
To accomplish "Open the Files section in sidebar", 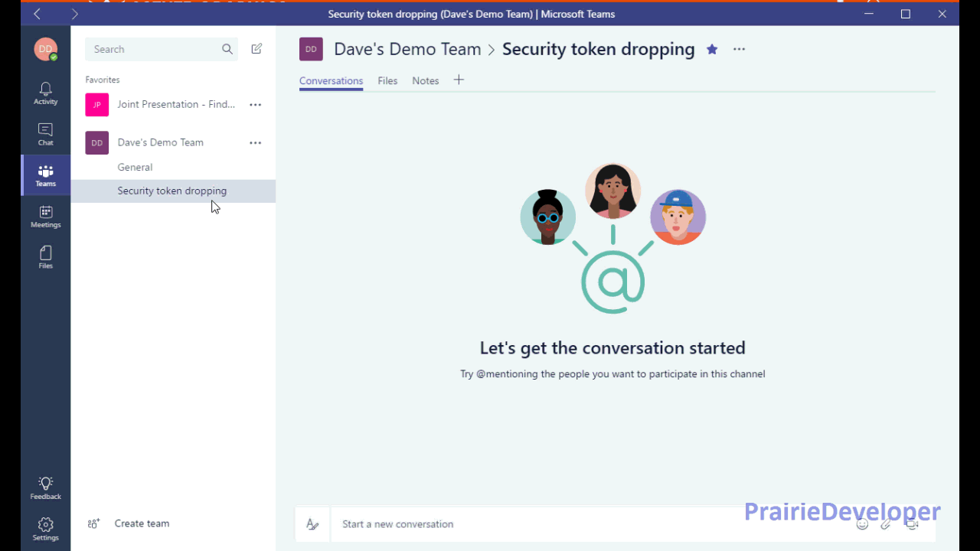I will coord(45,258).
